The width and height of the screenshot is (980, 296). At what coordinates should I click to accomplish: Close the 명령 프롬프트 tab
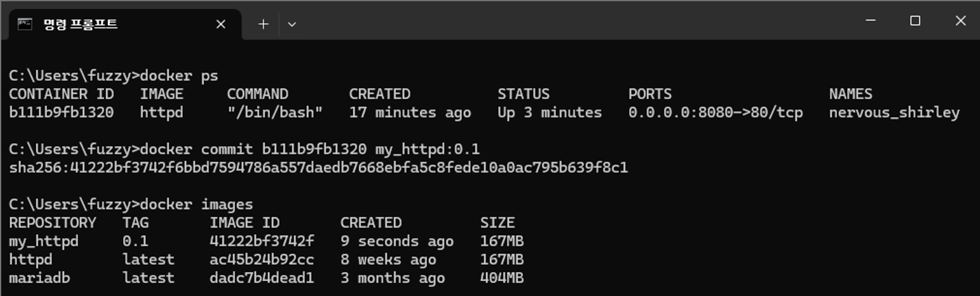point(221,24)
